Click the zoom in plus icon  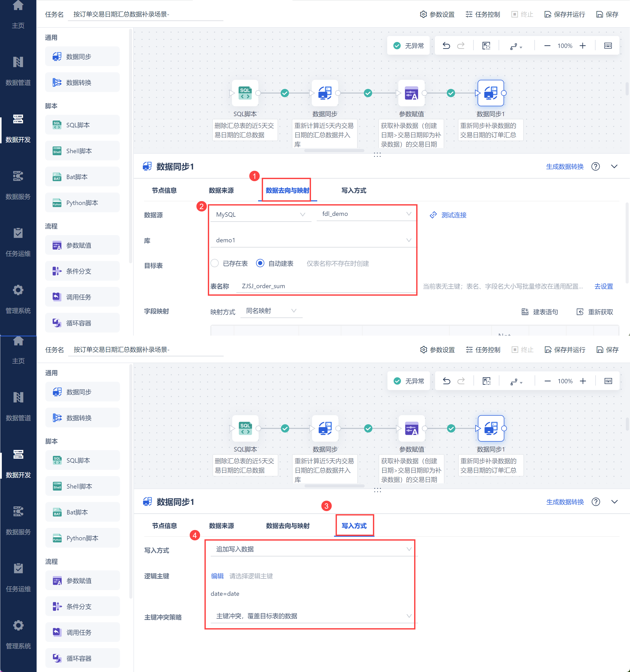point(582,46)
